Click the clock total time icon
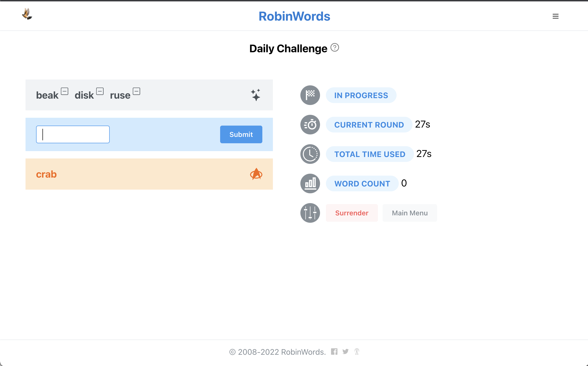The height and width of the screenshot is (366, 588). (x=310, y=154)
